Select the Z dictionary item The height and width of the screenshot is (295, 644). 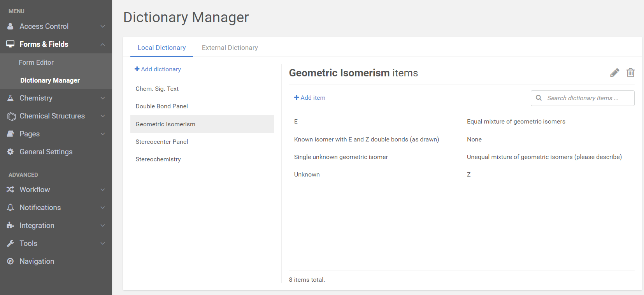(469, 174)
